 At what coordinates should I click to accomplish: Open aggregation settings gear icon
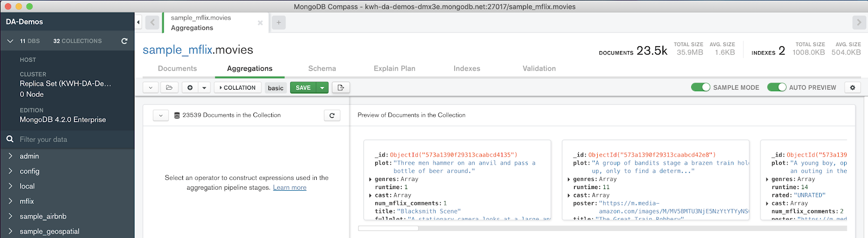coord(853,87)
